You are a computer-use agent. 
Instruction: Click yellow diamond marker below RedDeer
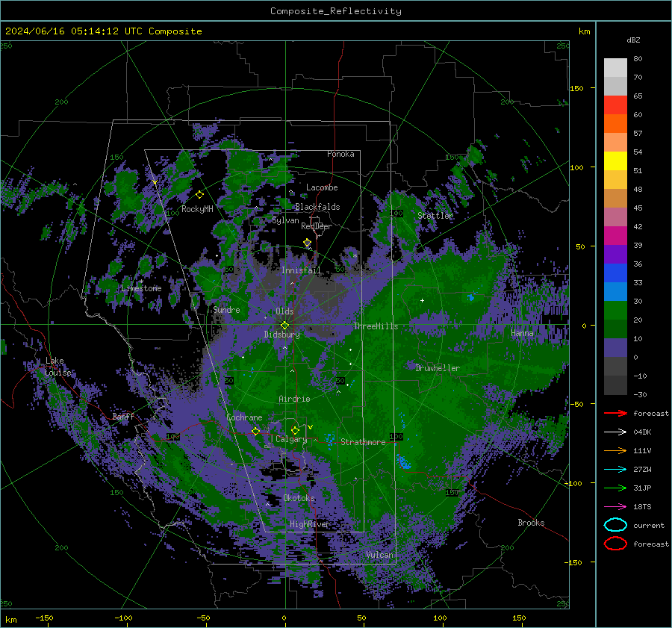tap(308, 243)
